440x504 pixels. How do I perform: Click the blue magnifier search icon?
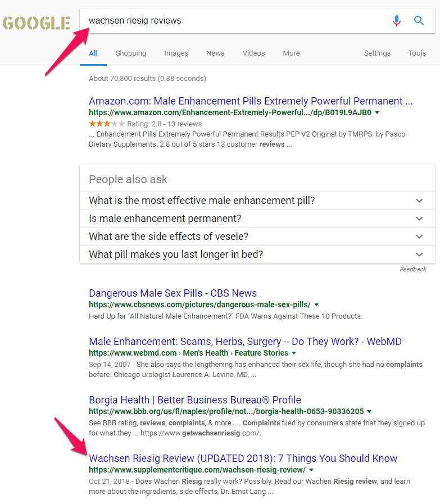419,21
